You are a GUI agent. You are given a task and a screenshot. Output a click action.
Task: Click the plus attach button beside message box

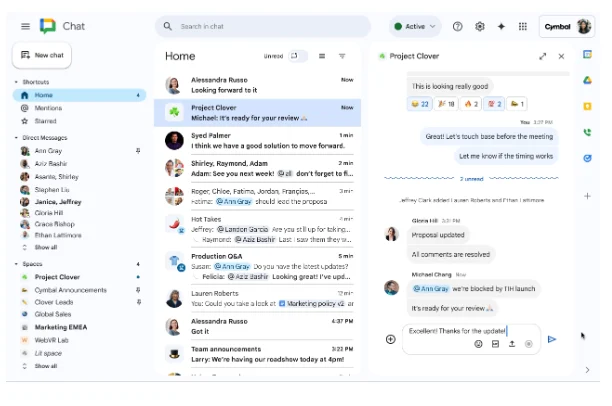tap(390, 339)
